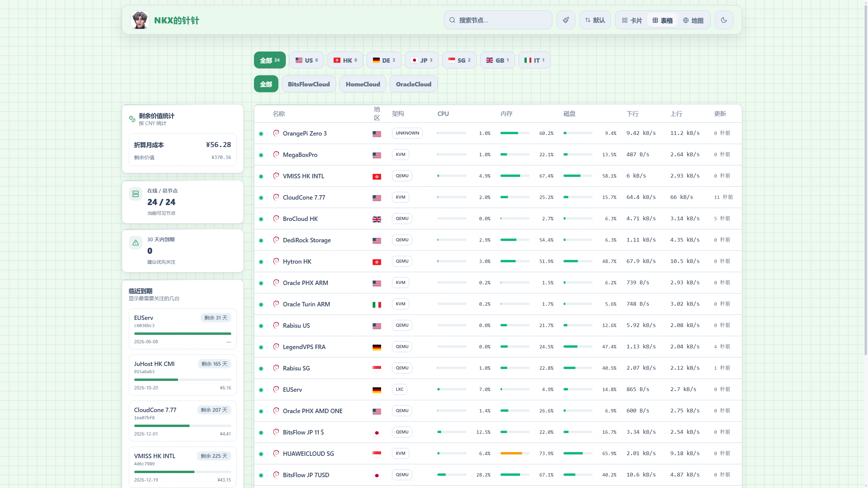Filter nodes by JP region
This screenshot has width=868, height=488.
point(421,60)
